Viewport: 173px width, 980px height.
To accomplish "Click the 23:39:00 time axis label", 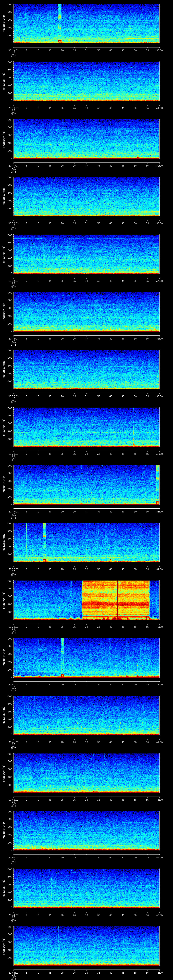I will 14,627.
